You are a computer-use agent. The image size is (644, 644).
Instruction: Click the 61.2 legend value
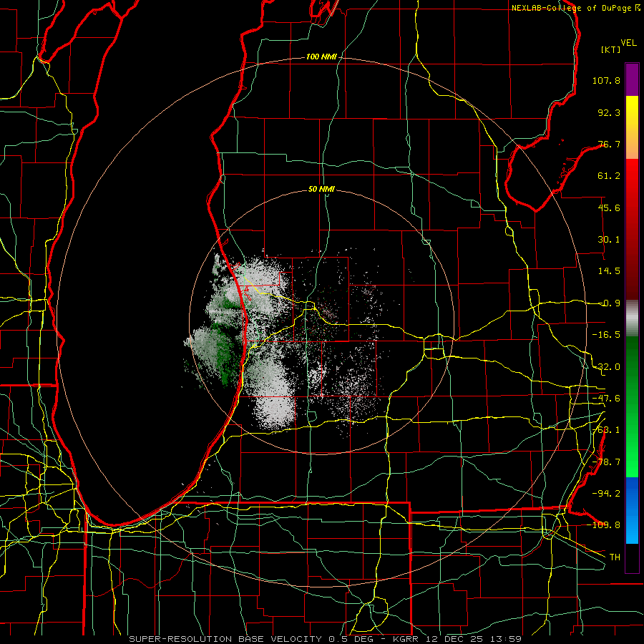(609, 176)
